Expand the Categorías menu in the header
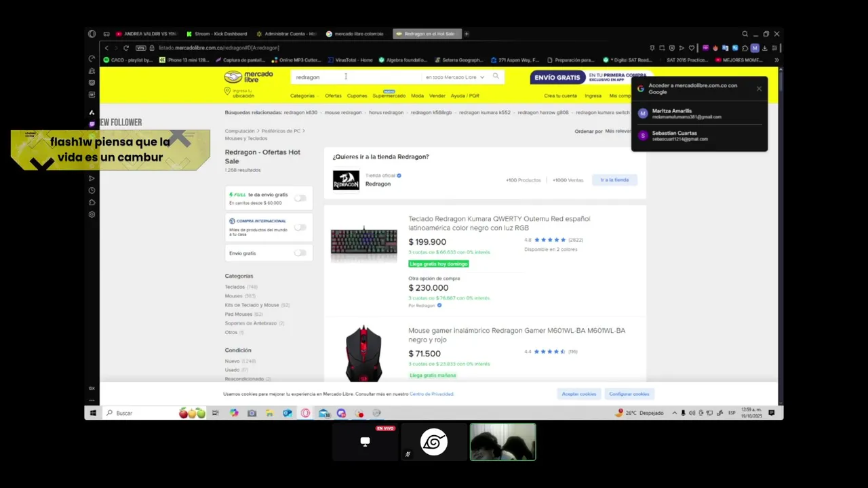 (x=304, y=96)
